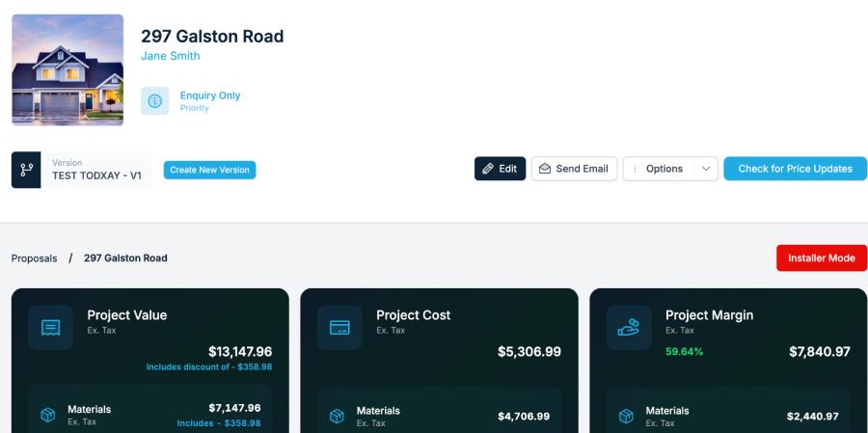This screenshot has height=433, width=868.
Task: Open the Jane Smith customer link
Action: coord(171,56)
